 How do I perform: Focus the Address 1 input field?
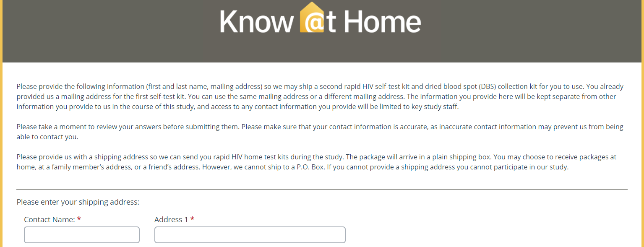[250, 235]
